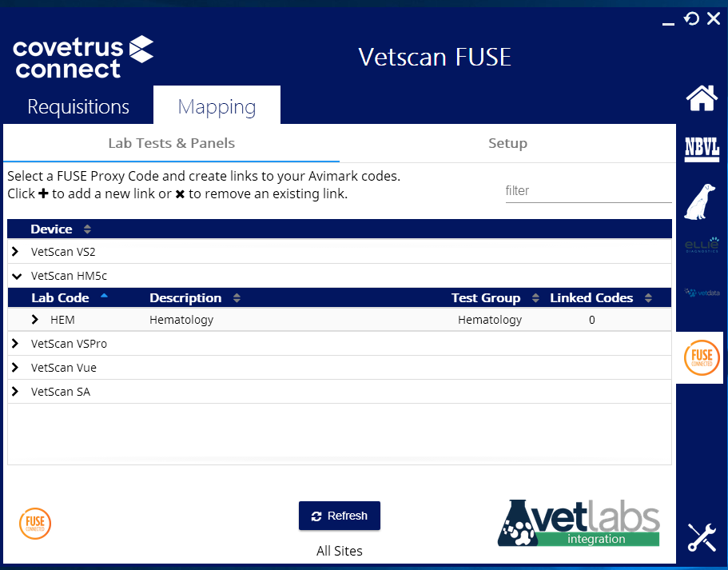Click the Test Group column header

pyautogui.click(x=486, y=297)
